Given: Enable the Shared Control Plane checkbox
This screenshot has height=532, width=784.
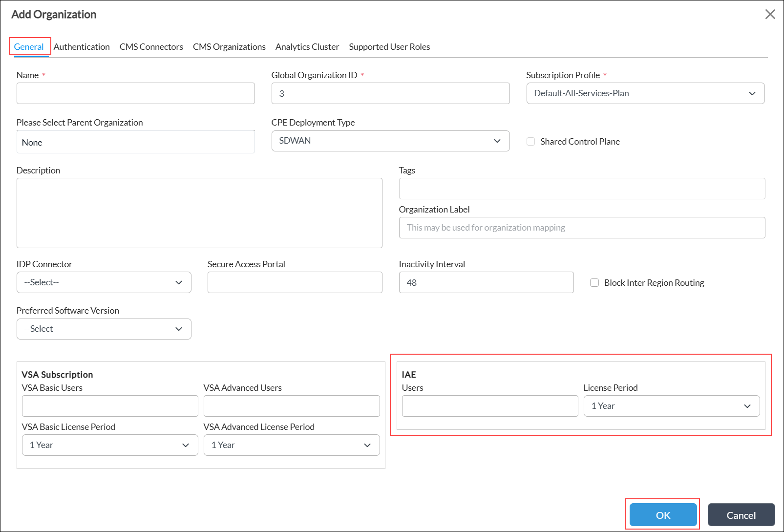Looking at the screenshot, I should tap(531, 142).
